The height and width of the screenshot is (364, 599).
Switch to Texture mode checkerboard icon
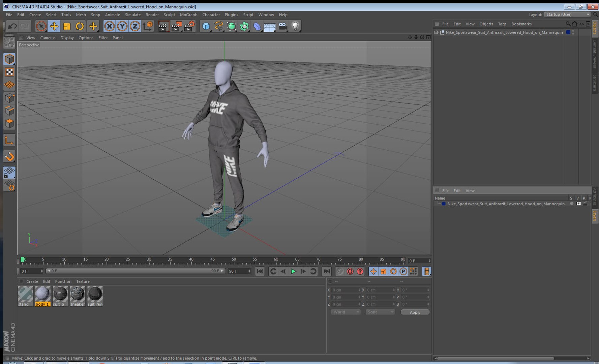tap(9, 72)
